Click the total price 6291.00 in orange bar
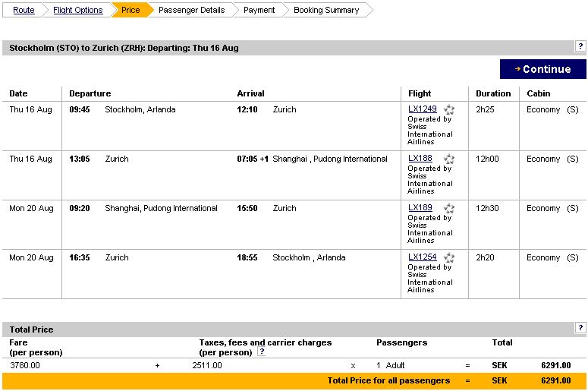The width and height of the screenshot is (588, 391). (555, 380)
